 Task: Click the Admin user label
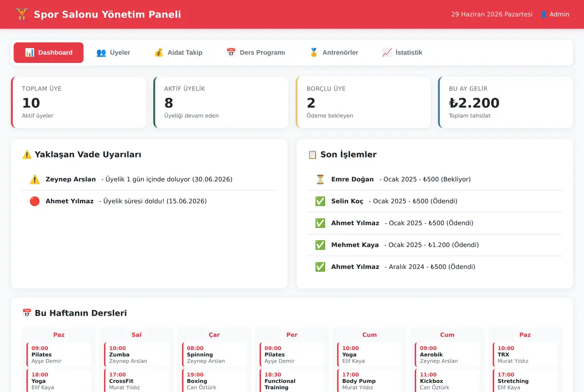pyautogui.click(x=559, y=15)
